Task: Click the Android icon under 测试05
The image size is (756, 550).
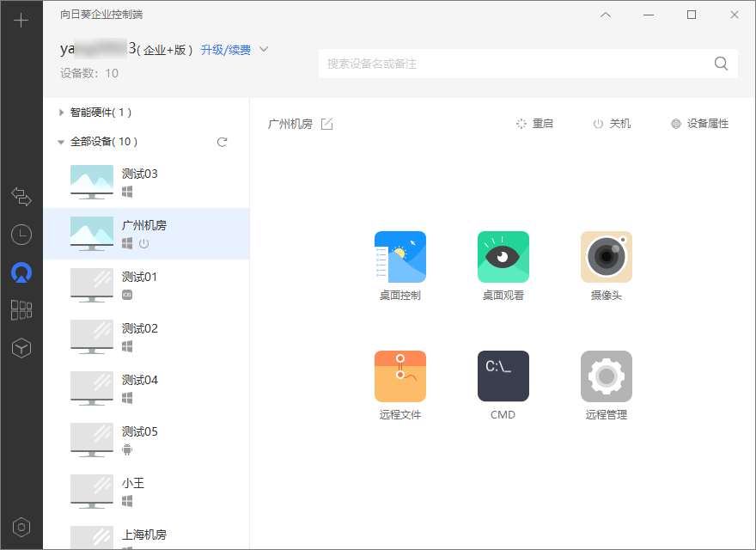Action: 127,449
